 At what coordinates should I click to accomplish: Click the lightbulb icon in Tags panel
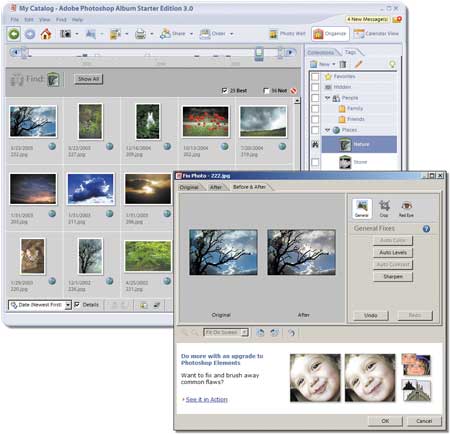click(392, 64)
